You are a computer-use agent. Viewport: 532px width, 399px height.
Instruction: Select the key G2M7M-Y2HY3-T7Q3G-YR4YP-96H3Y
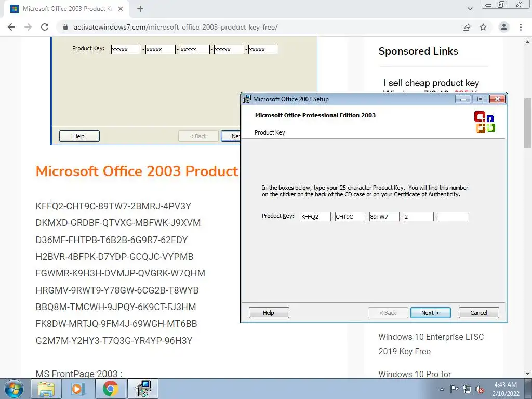click(114, 341)
